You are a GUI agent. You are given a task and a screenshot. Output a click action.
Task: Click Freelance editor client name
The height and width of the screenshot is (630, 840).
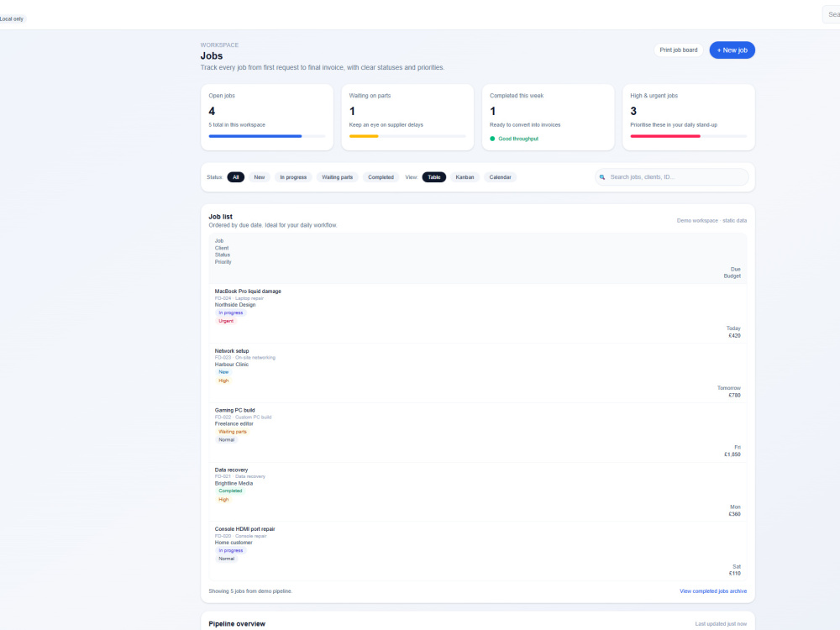(234, 423)
